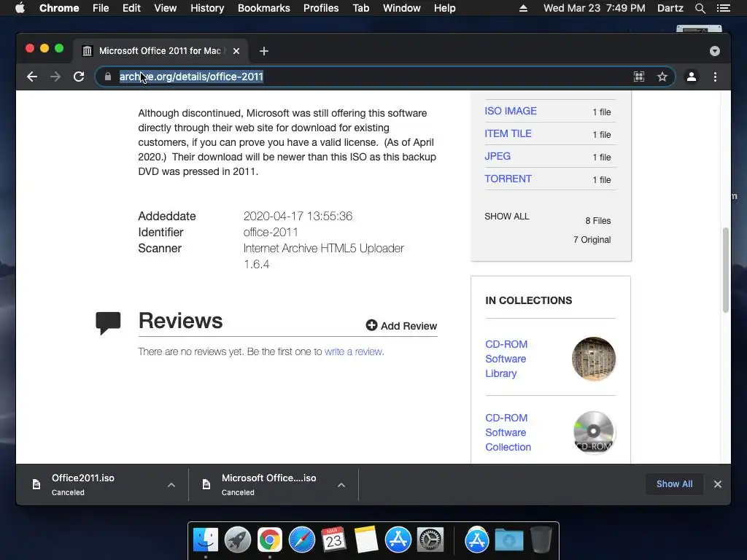The width and height of the screenshot is (747, 560).
Task: Bookmark this page with the star icon
Action: [662, 77]
